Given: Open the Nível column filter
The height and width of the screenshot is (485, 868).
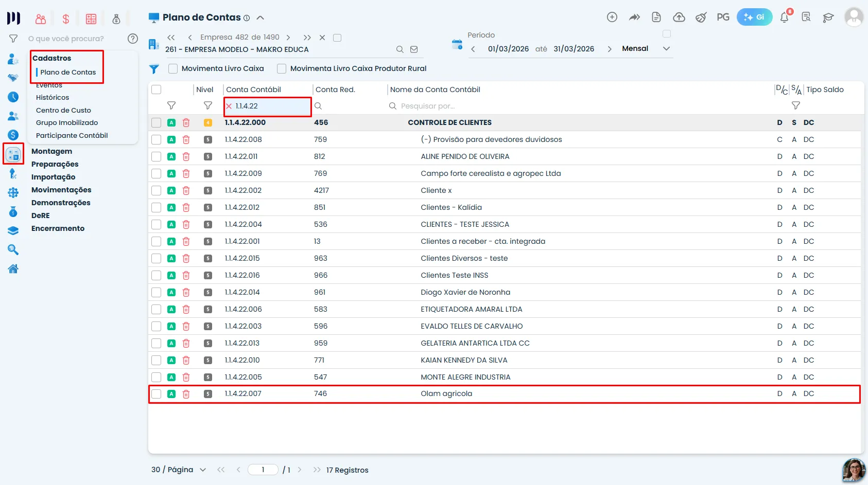Looking at the screenshot, I should [x=208, y=105].
